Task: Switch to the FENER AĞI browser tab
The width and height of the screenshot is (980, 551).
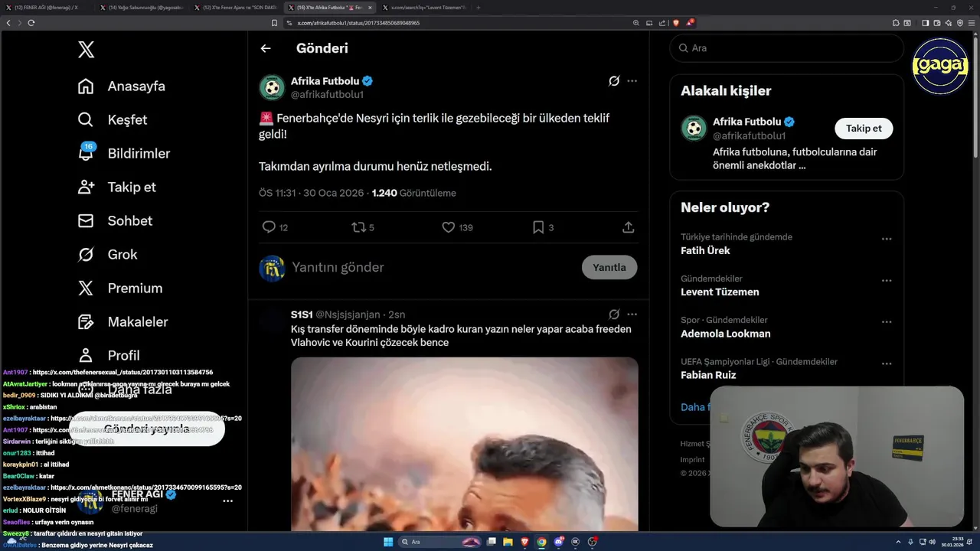Action: (x=46, y=8)
